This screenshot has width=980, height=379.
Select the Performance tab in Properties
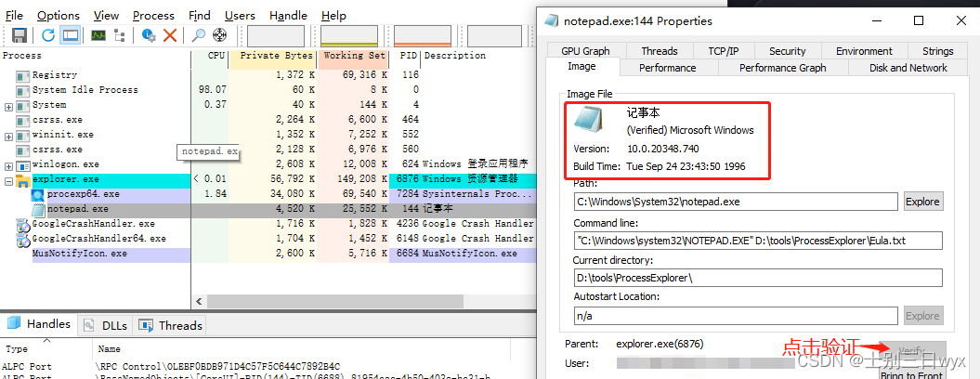click(668, 68)
